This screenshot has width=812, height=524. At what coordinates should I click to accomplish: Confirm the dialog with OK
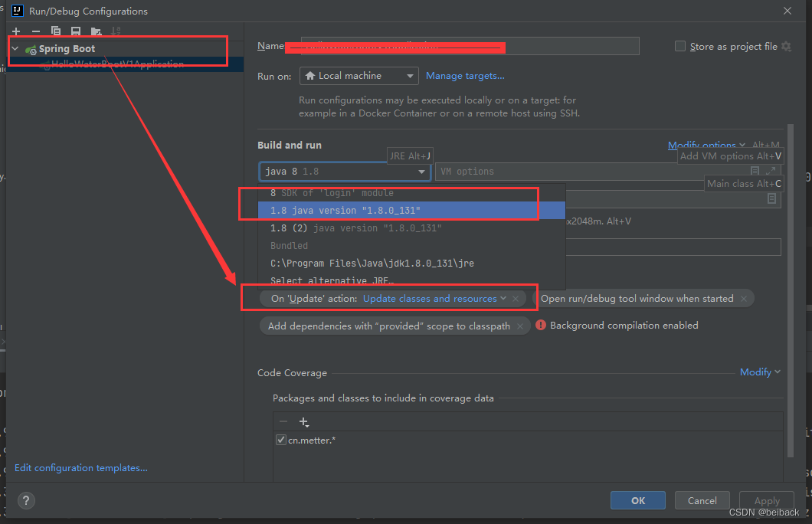point(638,501)
